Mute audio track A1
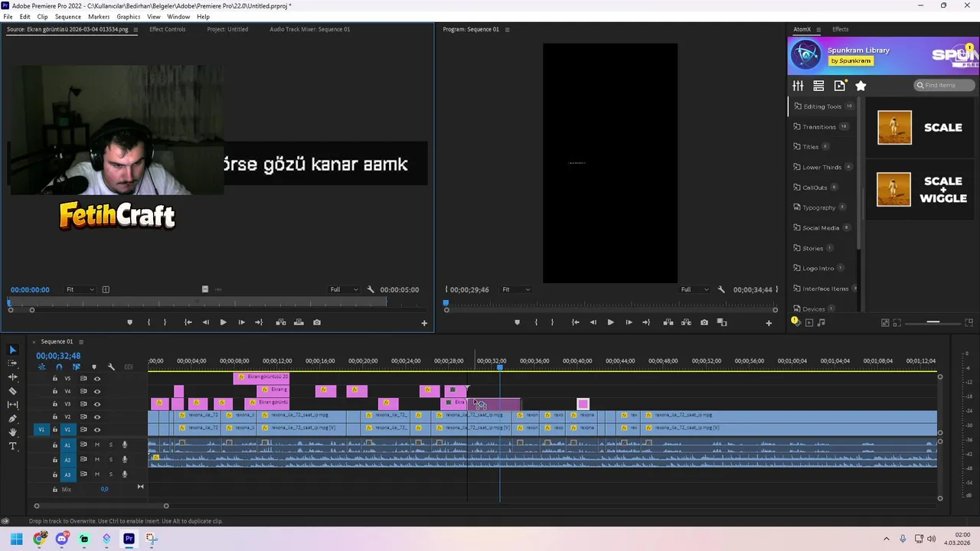 point(96,445)
